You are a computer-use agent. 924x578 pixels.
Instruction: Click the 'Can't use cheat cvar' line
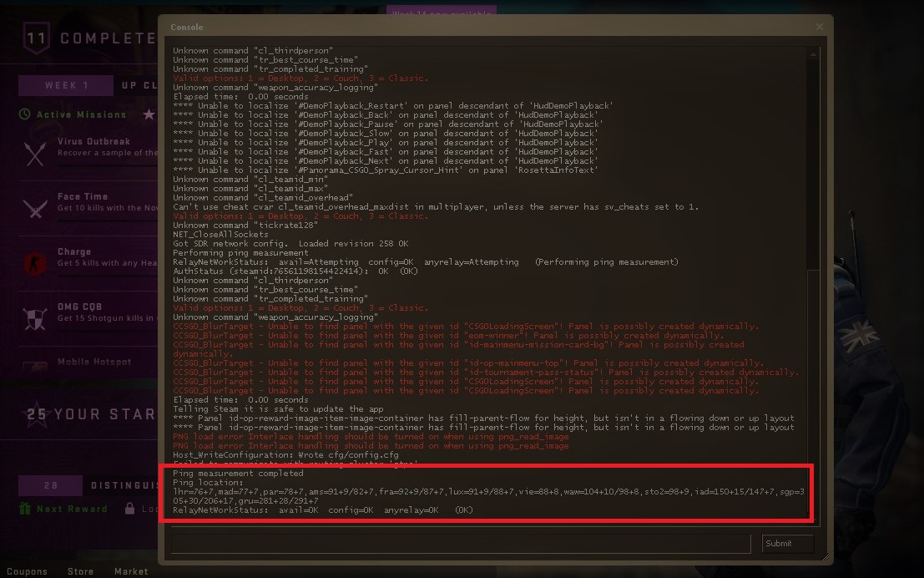[x=436, y=207]
